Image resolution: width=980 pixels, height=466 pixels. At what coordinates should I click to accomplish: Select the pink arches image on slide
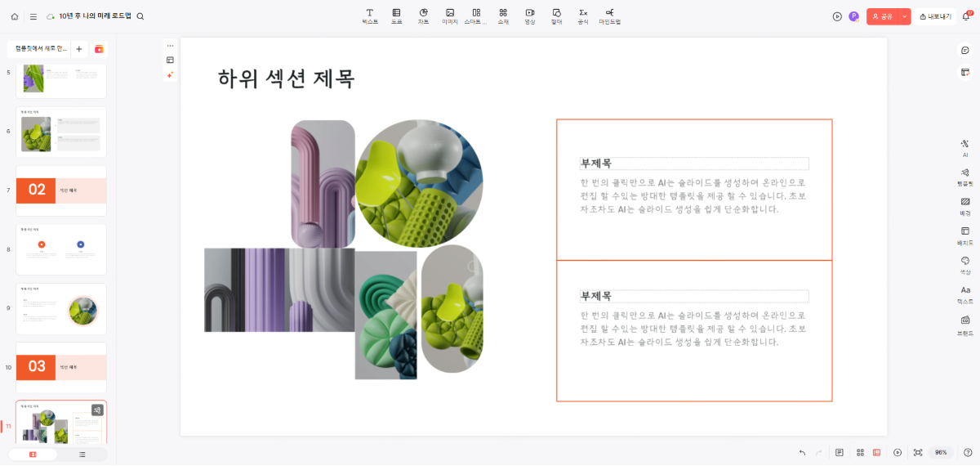(x=323, y=184)
